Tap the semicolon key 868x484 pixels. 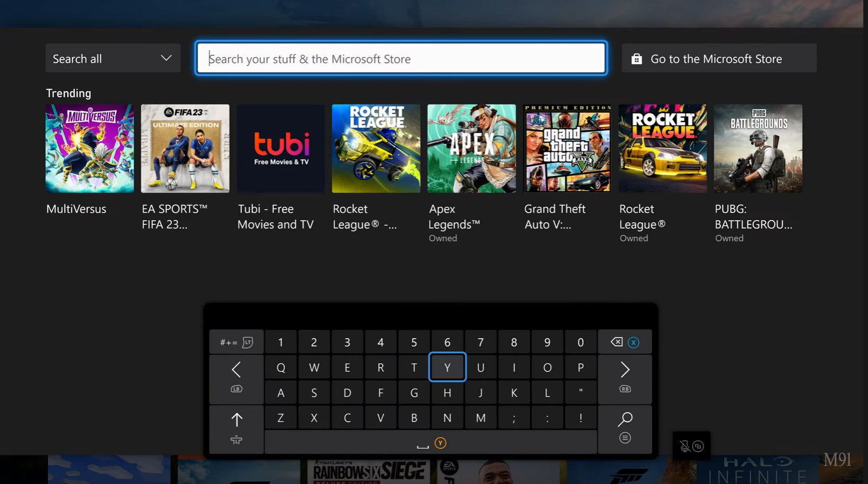tap(514, 418)
